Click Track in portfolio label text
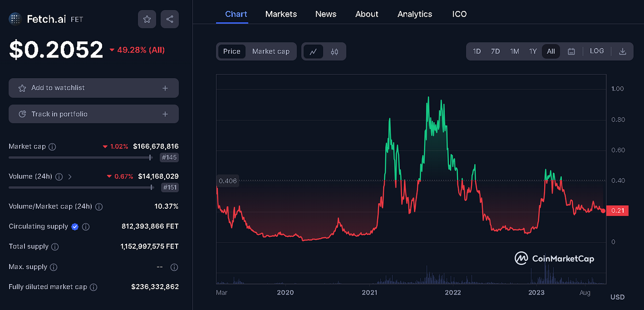The width and height of the screenshot is (644, 310). click(59, 114)
